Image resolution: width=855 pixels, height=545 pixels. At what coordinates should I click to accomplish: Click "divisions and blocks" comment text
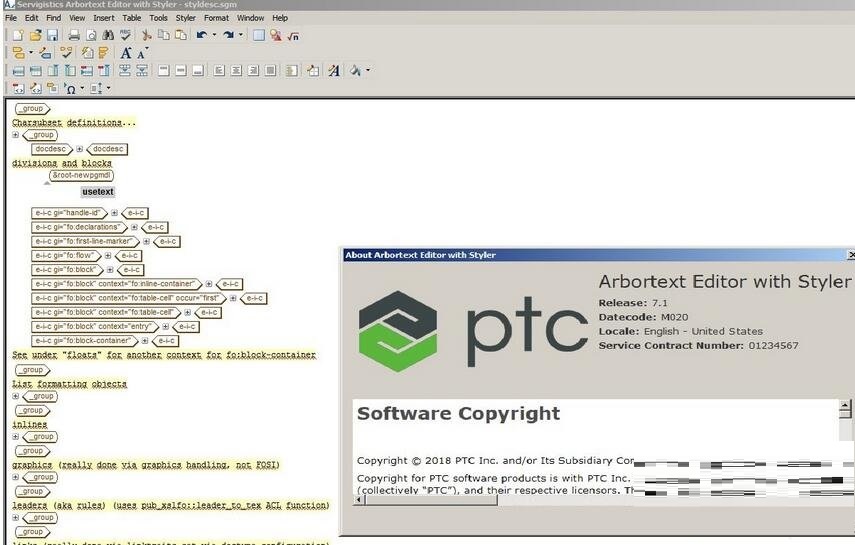[x=62, y=163]
